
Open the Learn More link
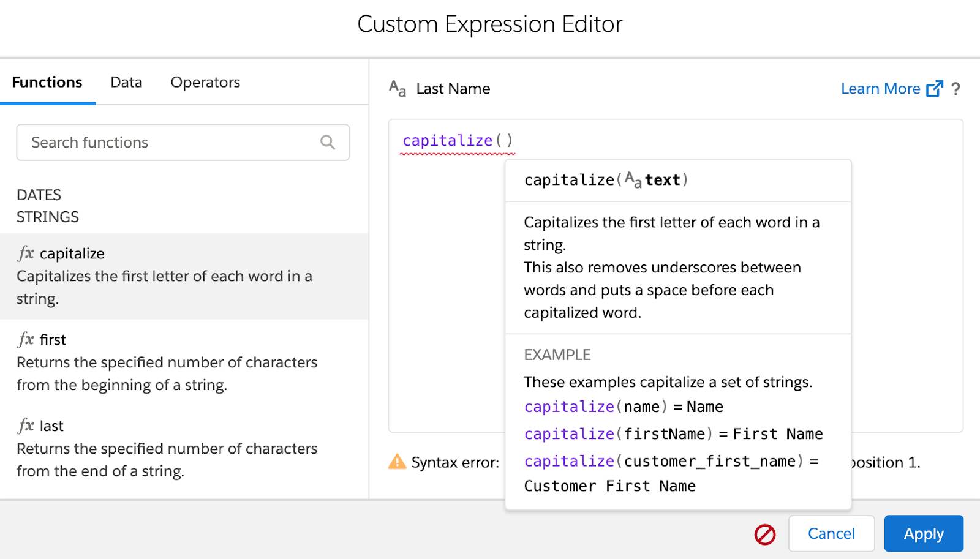[x=880, y=89]
